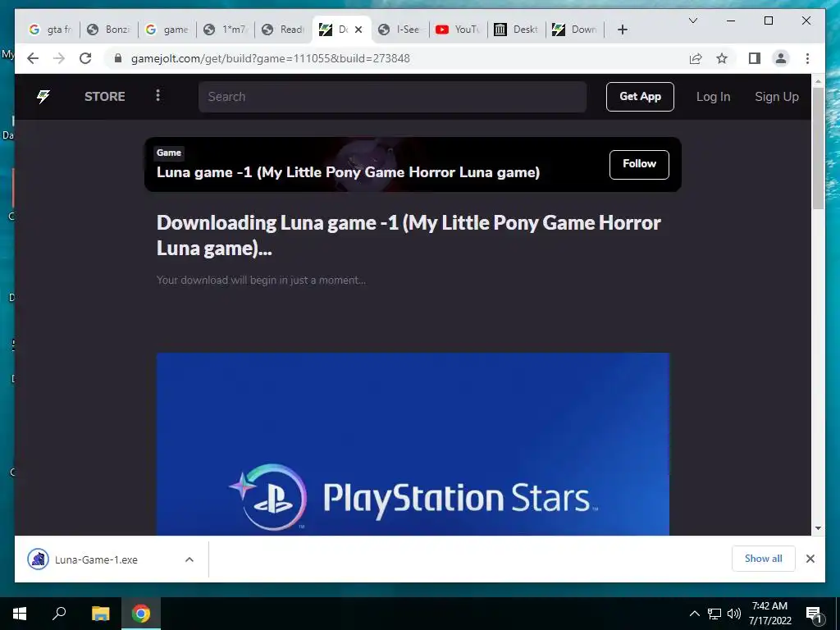The width and height of the screenshot is (840, 630).
Task: Open network status tray icon
Action: tap(714, 614)
